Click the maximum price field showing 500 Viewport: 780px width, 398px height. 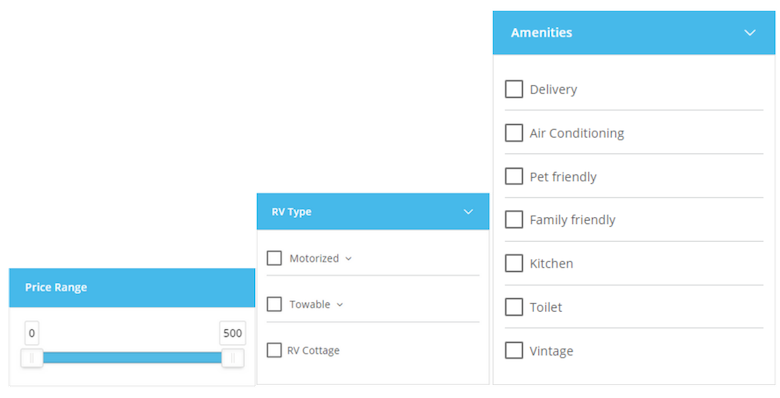(x=232, y=333)
